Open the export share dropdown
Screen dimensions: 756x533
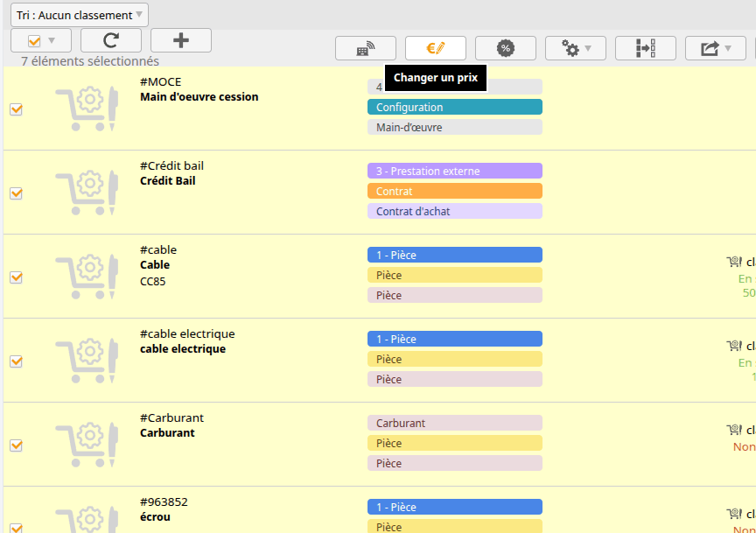point(715,48)
